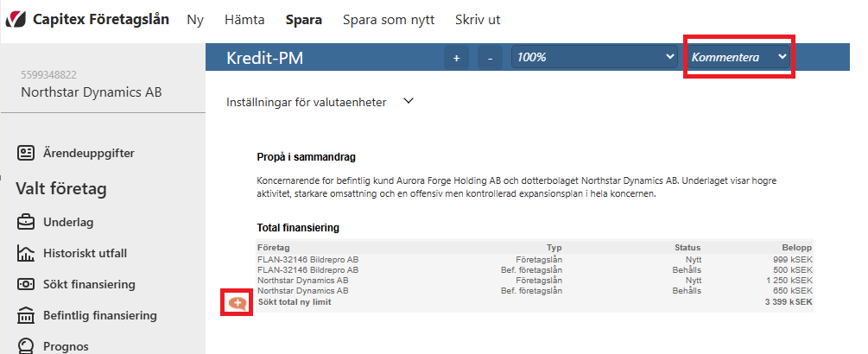This screenshot has height=354, width=868.
Task: Click Spara to save the case
Action: [x=304, y=20]
